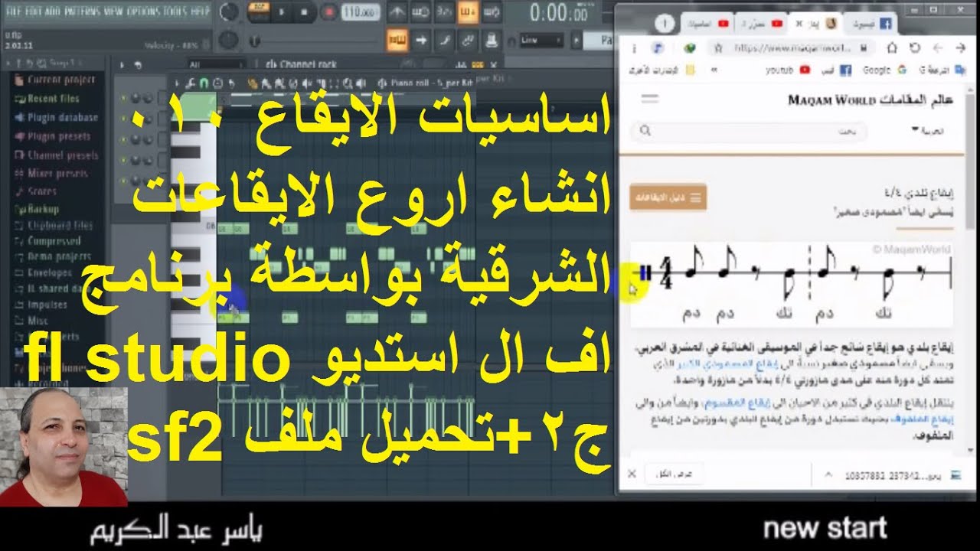The image size is (980, 551).
Task: Expand Impulses folder in browser
Action: point(41,305)
